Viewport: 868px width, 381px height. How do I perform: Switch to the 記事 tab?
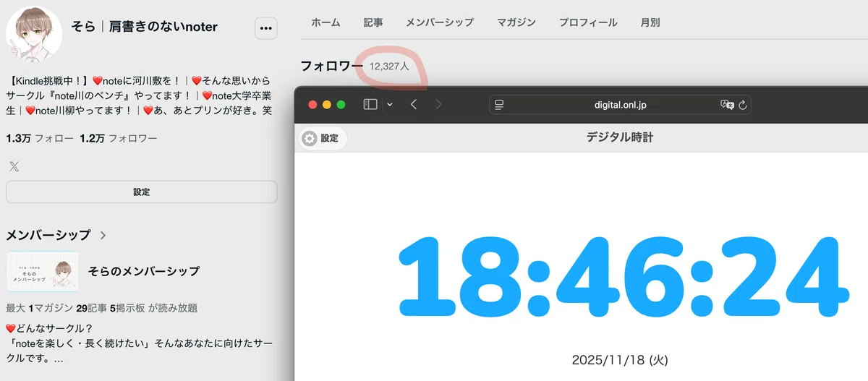point(373,22)
